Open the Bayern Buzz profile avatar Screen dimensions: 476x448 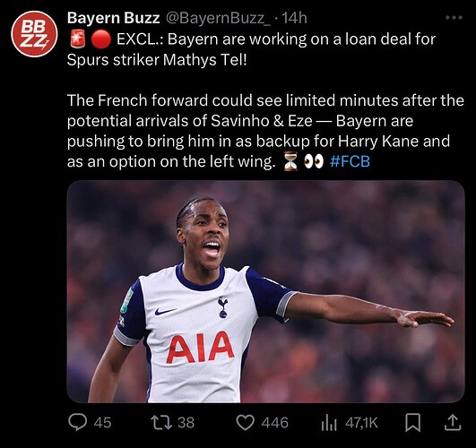point(34,34)
